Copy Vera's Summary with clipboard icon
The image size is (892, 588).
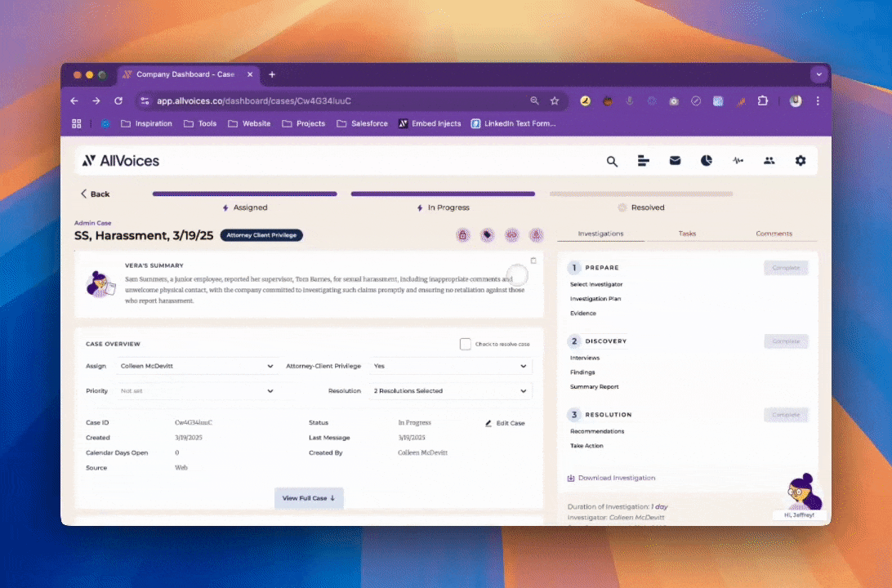pos(533,261)
